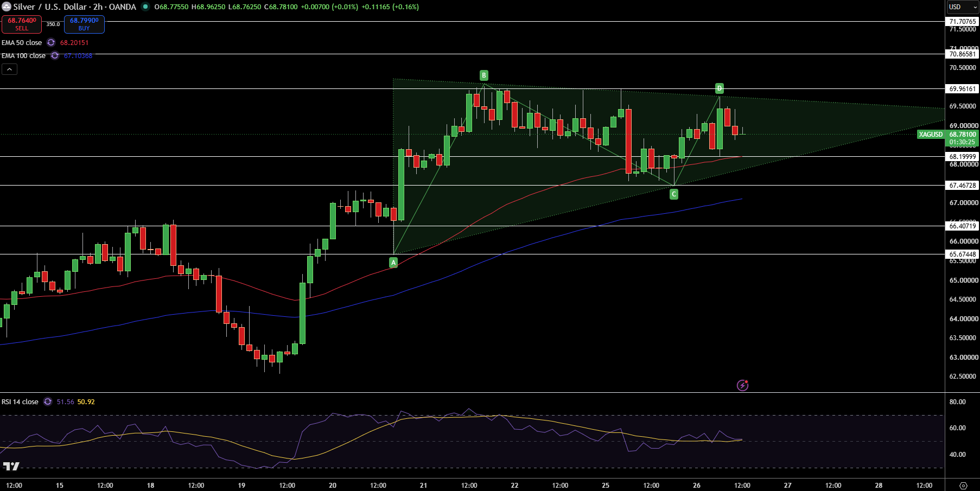This screenshot has height=491, width=980.
Task: Collapse the indicator legend with chevron
Action: (x=9, y=69)
